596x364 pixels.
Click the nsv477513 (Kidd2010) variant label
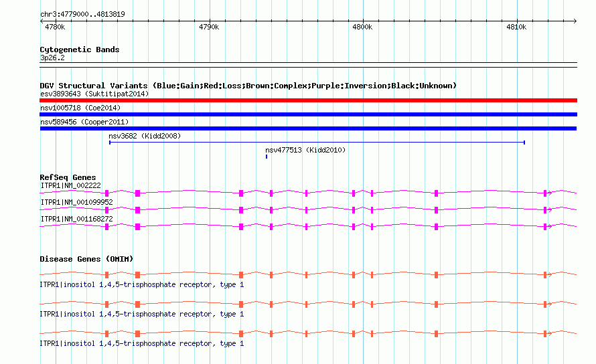(305, 150)
